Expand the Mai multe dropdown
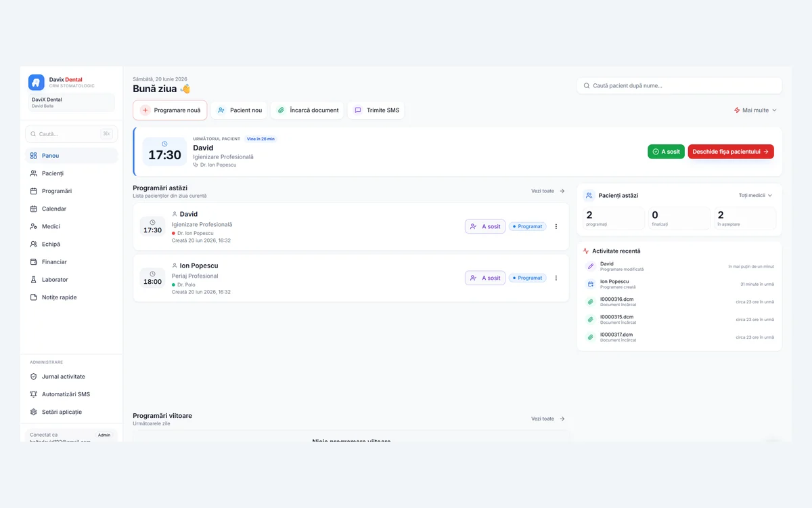 point(755,110)
